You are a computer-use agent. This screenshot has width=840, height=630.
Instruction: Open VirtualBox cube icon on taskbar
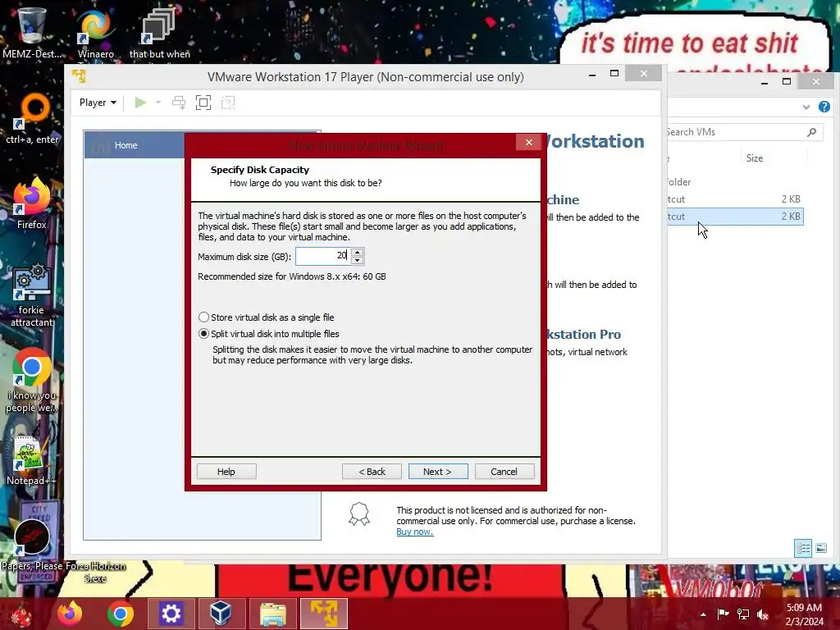[221, 614]
